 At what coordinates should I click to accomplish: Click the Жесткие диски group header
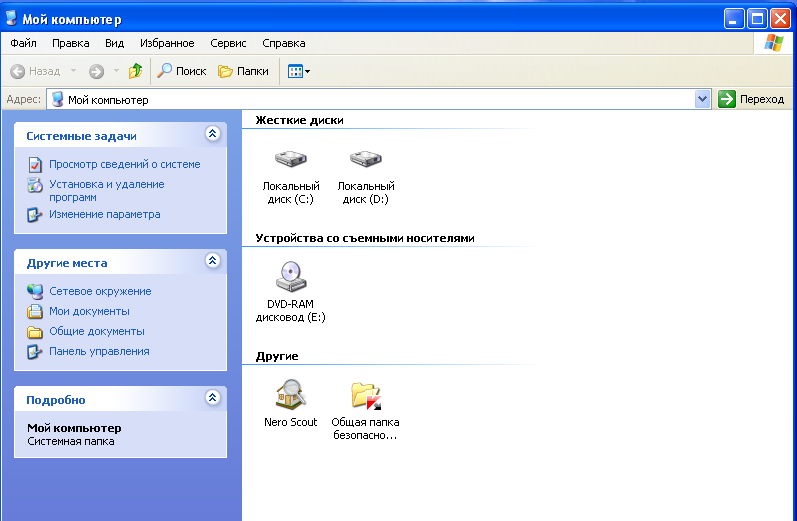[299, 120]
